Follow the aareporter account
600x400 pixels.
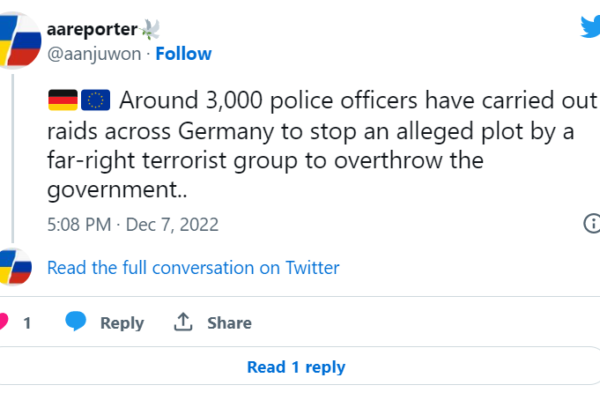tap(183, 54)
